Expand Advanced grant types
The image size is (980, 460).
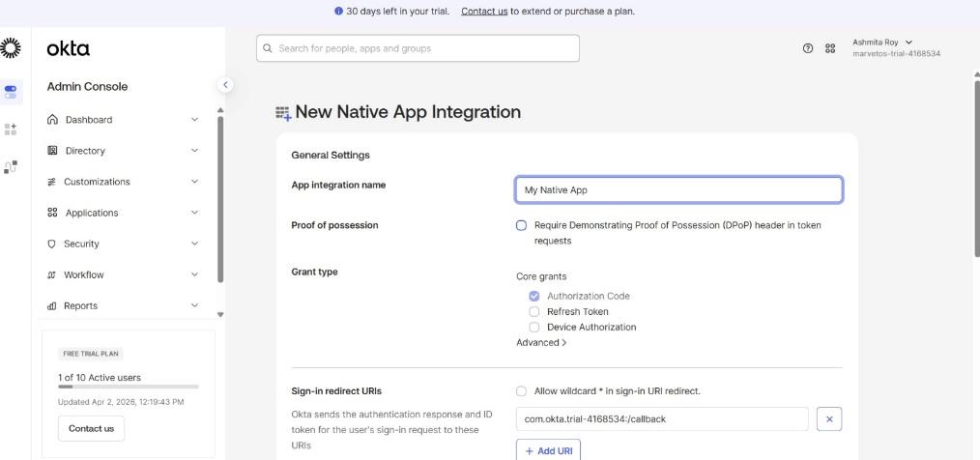[x=541, y=342]
